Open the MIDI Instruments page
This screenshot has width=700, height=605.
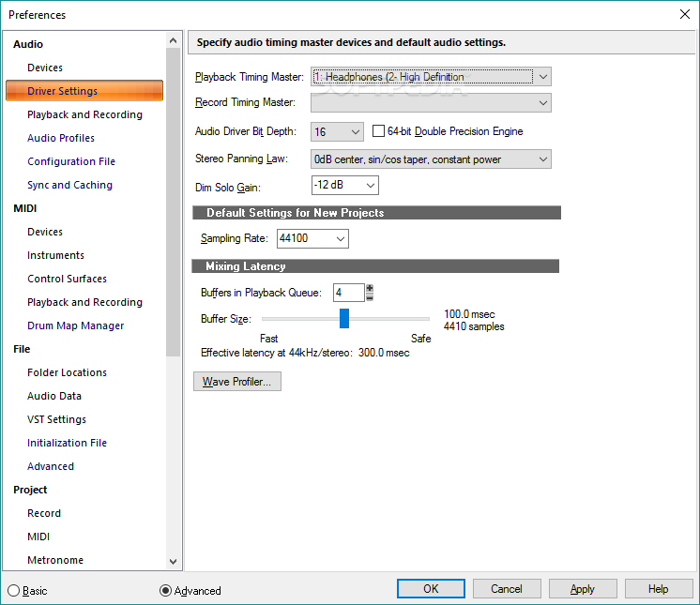(55, 255)
